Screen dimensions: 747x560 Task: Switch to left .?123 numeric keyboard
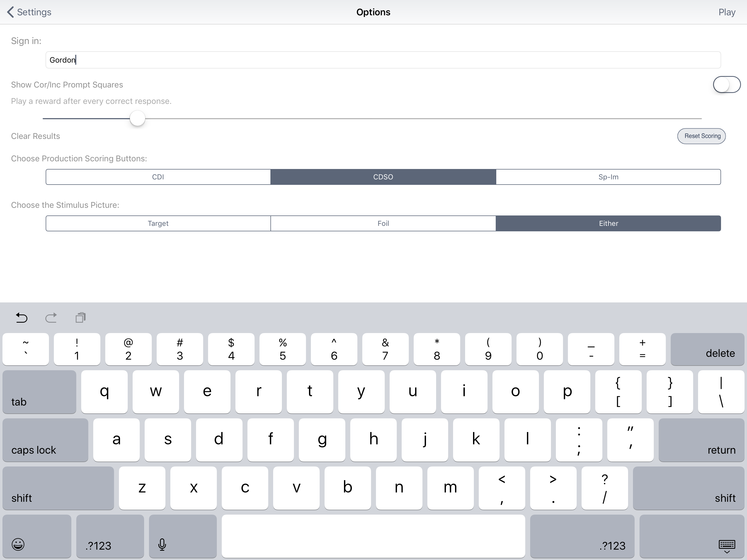point(110,536)
